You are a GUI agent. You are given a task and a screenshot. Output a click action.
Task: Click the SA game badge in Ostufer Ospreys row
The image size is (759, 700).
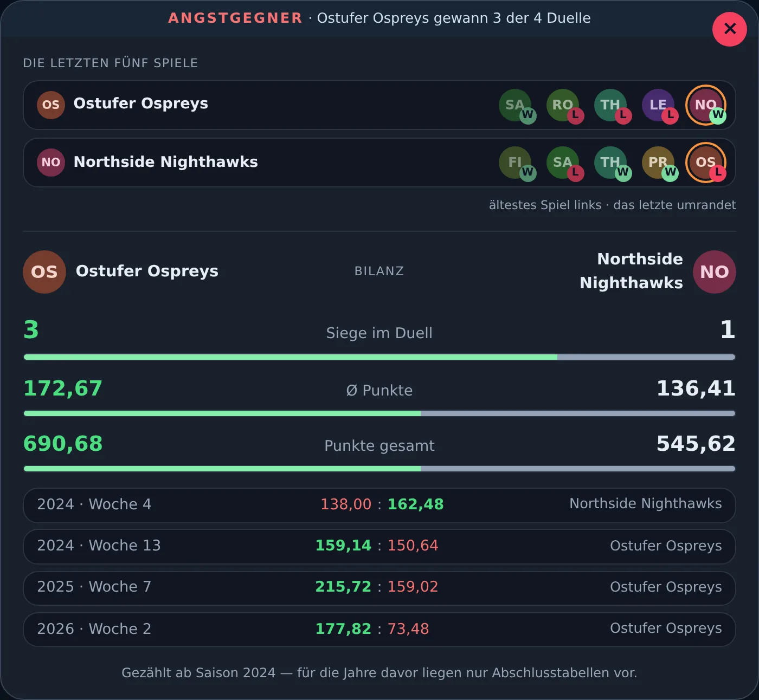click(515, 105)
